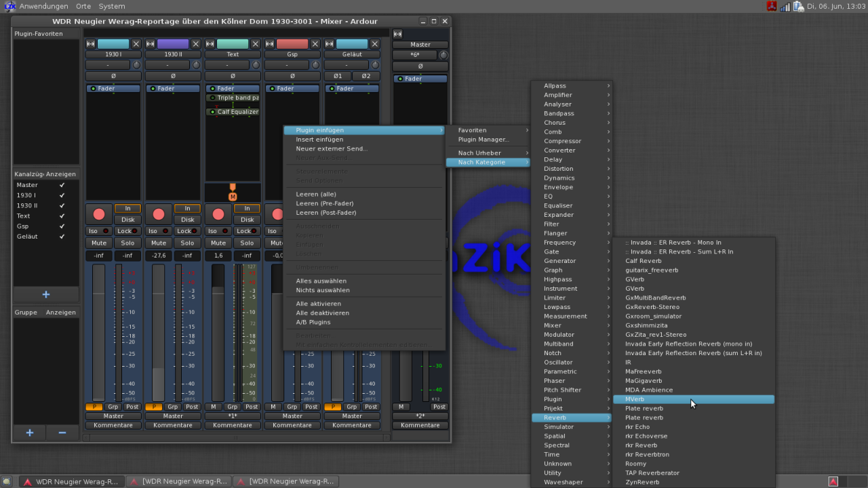Add a new track with the plus icon

pyautogui.click(x=46, y=295)
